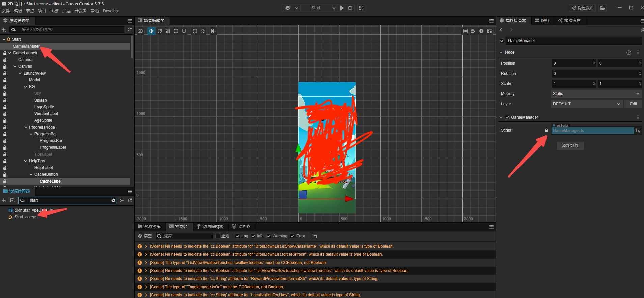Click the lock icon beside ProgressBar node

[5, 141]
